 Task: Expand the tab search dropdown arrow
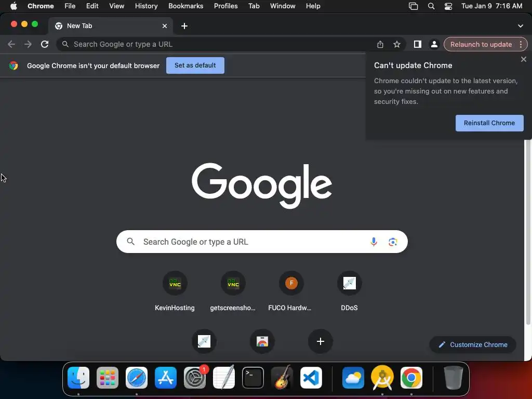[x=521, y=26]
